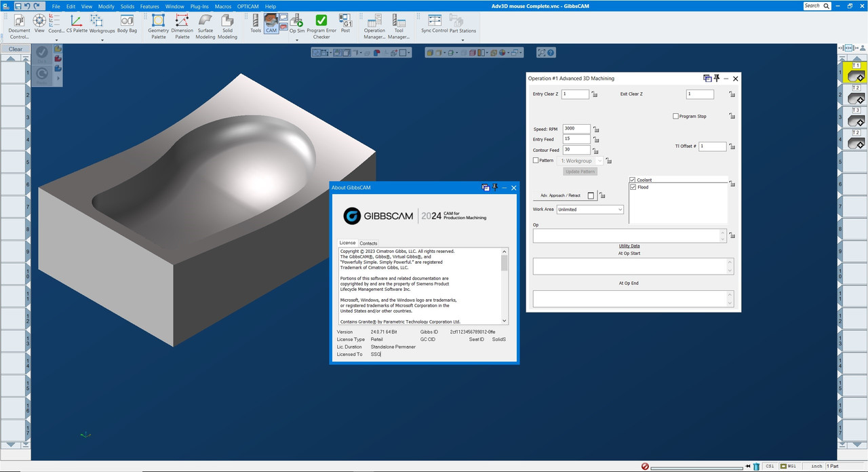Open the File menu
Image resolution: width=868 pixels, height=472 pixels.
tap(56, 6)
